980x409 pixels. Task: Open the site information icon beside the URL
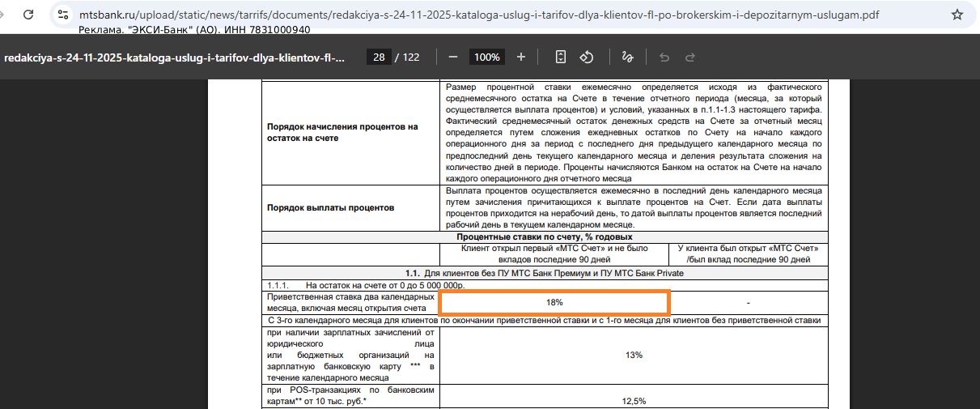(x=63, y=15)
